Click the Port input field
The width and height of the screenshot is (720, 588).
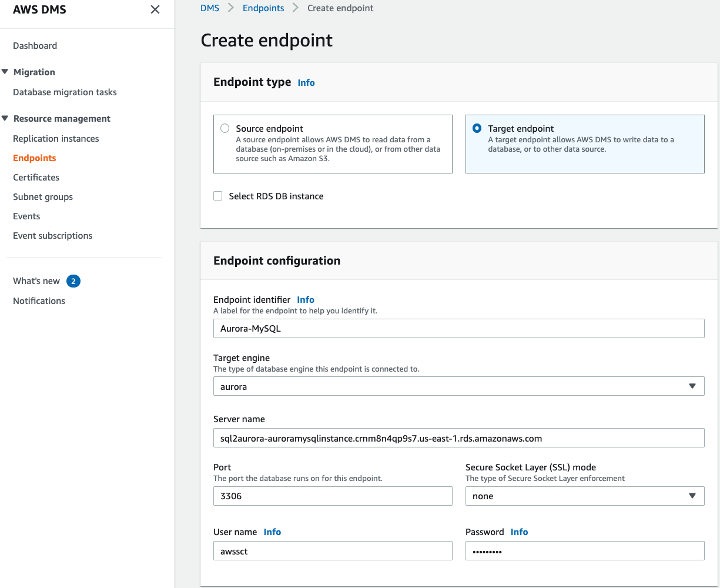pos(333,496)
